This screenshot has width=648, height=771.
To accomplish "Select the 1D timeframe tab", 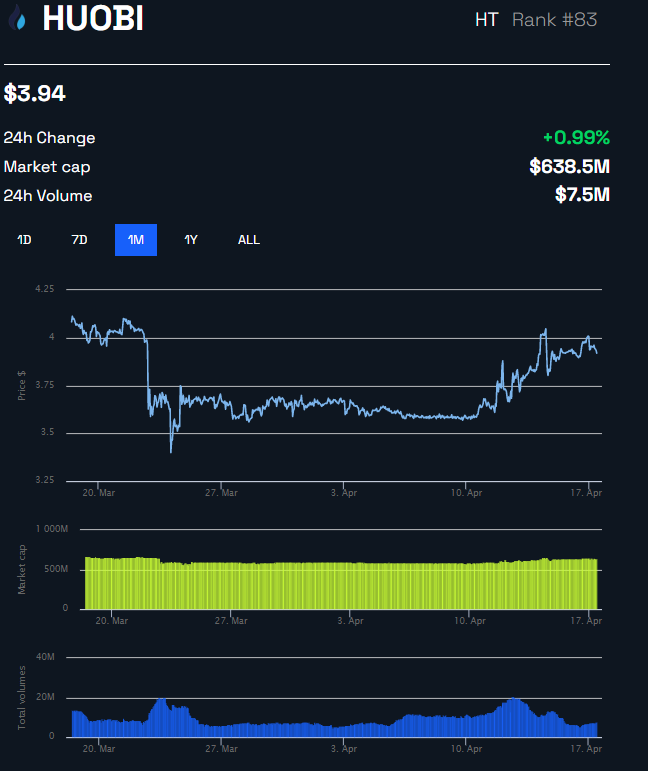I will tap(24, 240).
